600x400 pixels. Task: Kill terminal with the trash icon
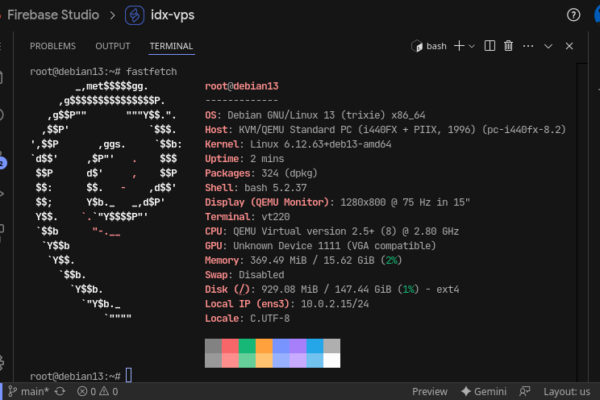click(508, 46)
